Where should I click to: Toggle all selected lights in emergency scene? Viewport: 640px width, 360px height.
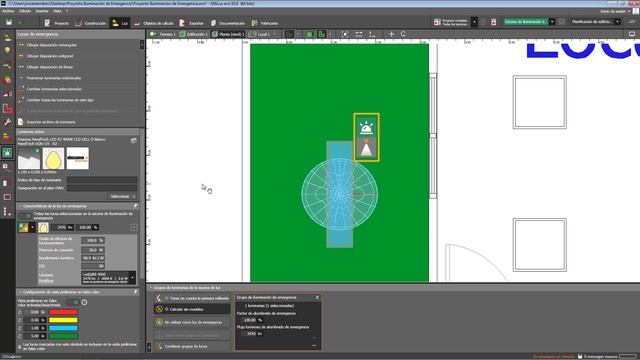(25, 216)
